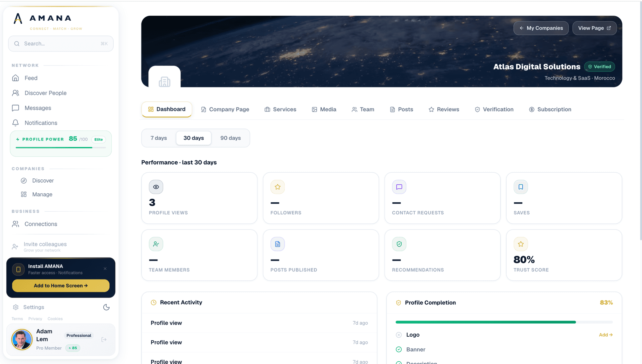Toggle dark mode moon icon
The image size is (642, 364).
tap(106, 307)
